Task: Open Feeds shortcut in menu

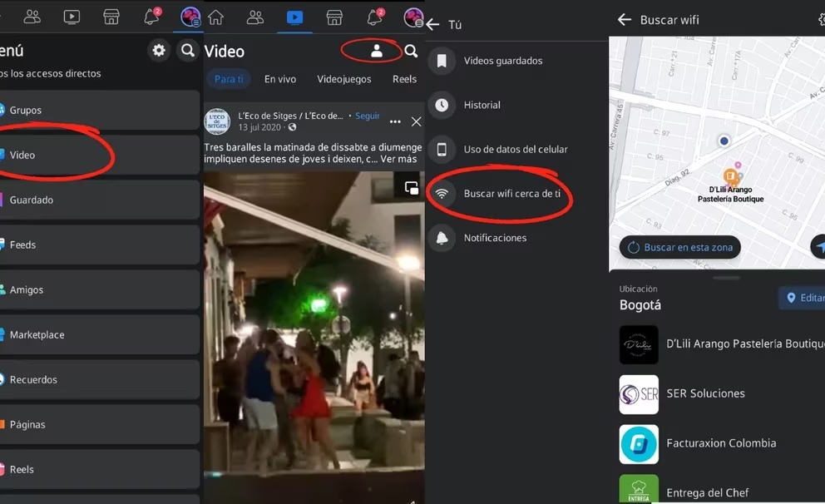Action: click(x=99, y=245)
